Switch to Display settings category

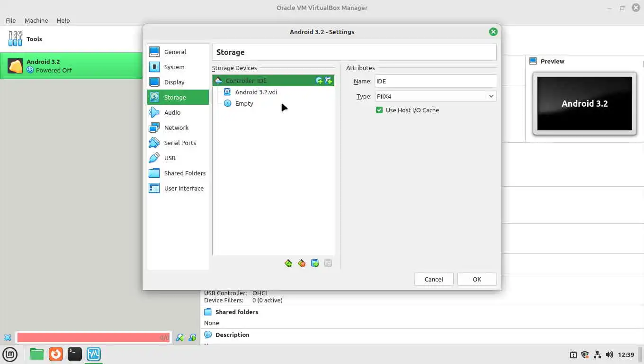pos(178,82)
